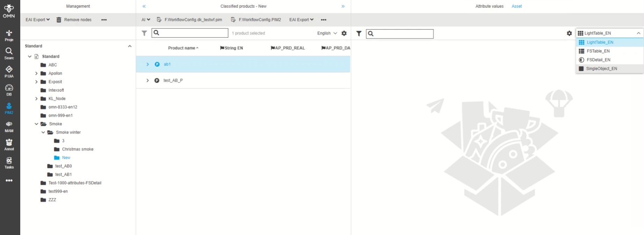Click product list filter funnel icon
The height and width of the screenshot is (235, 644).
(144, 33)
